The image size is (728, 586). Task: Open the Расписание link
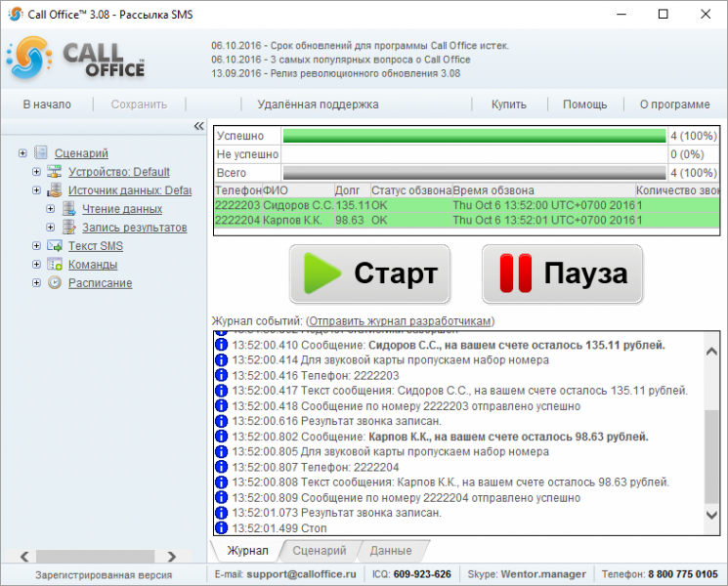pyautogui.click(x=101, y=283)
